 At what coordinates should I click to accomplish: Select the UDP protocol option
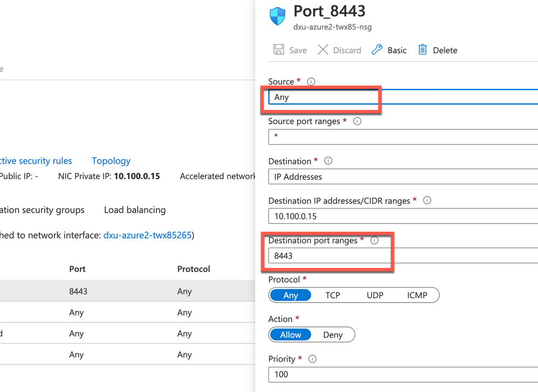click(x=375, y=296)
